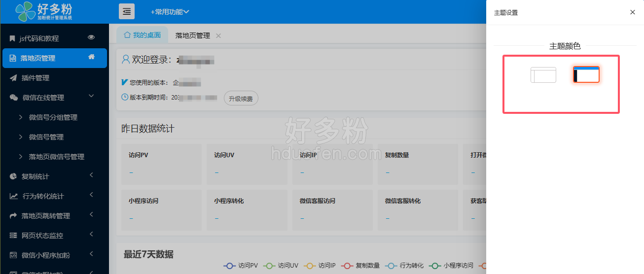
Task: Expand the 微信小程序加粉 chevron
Action: (91, 254)
